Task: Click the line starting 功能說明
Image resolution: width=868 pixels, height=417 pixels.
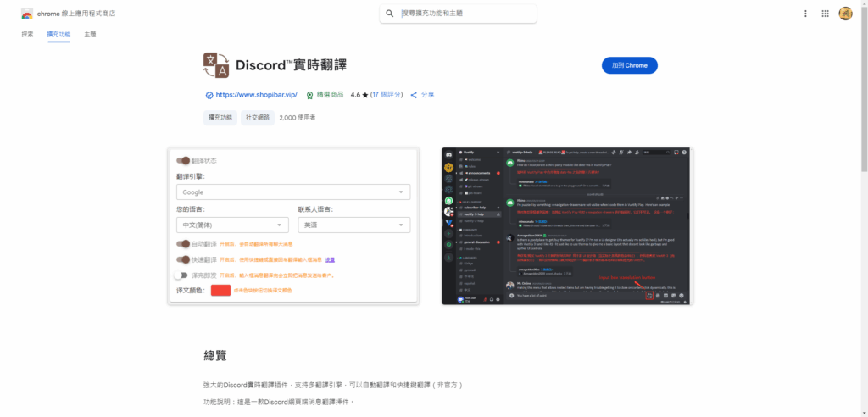Action: 278,402
